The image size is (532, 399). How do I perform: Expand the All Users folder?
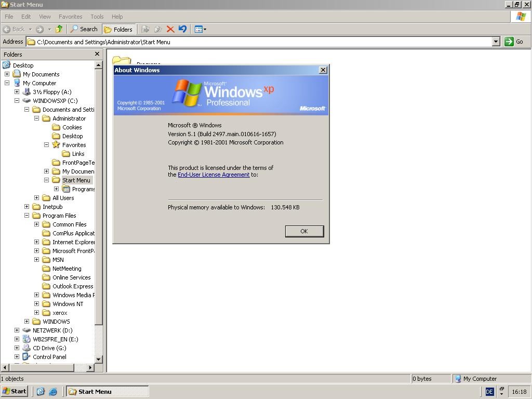(x=36, y=198)
